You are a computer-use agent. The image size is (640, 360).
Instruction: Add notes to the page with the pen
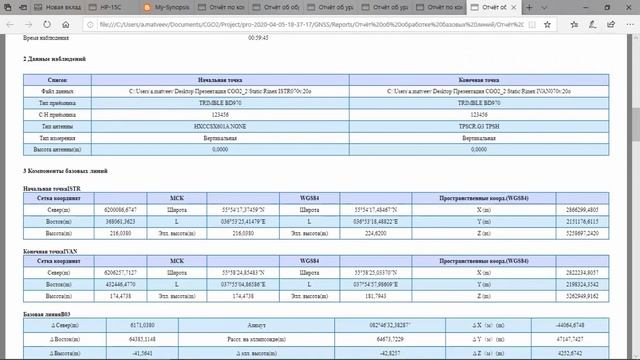tap(593, 24)
